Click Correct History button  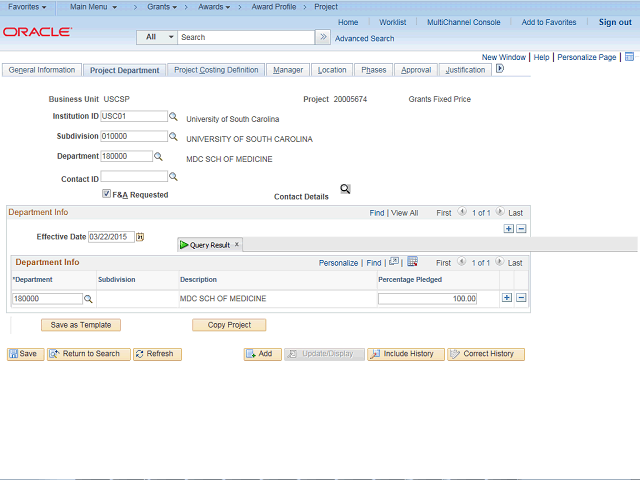tap(486, 354)
